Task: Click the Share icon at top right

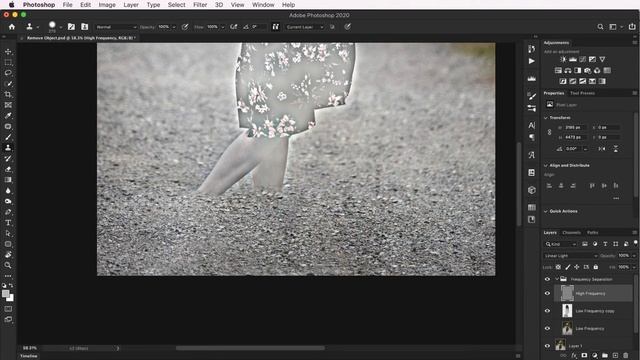Action: (632, 27)
